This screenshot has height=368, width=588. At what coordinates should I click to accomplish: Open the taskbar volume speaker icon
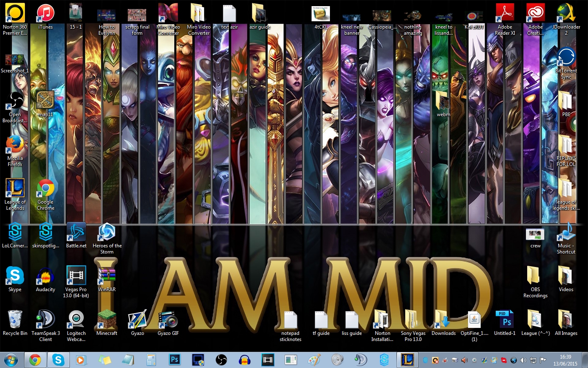(x=523, y=360)
